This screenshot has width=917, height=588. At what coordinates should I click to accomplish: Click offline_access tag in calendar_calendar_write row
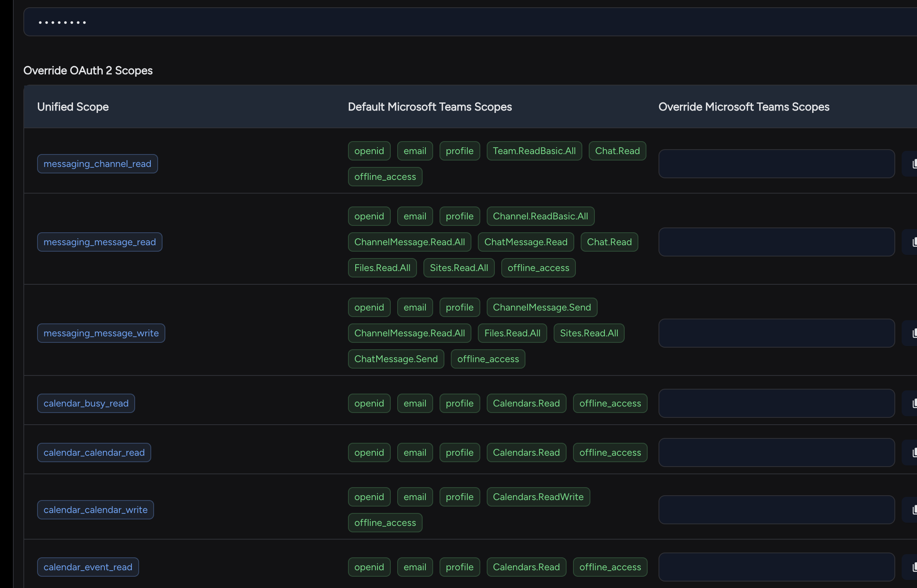point(385,523)
